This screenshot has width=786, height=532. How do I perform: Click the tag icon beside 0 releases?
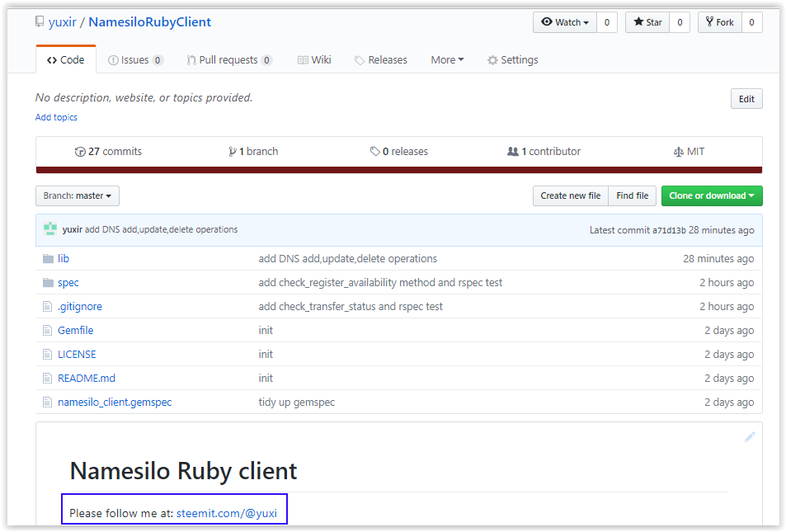coord(375,152)
